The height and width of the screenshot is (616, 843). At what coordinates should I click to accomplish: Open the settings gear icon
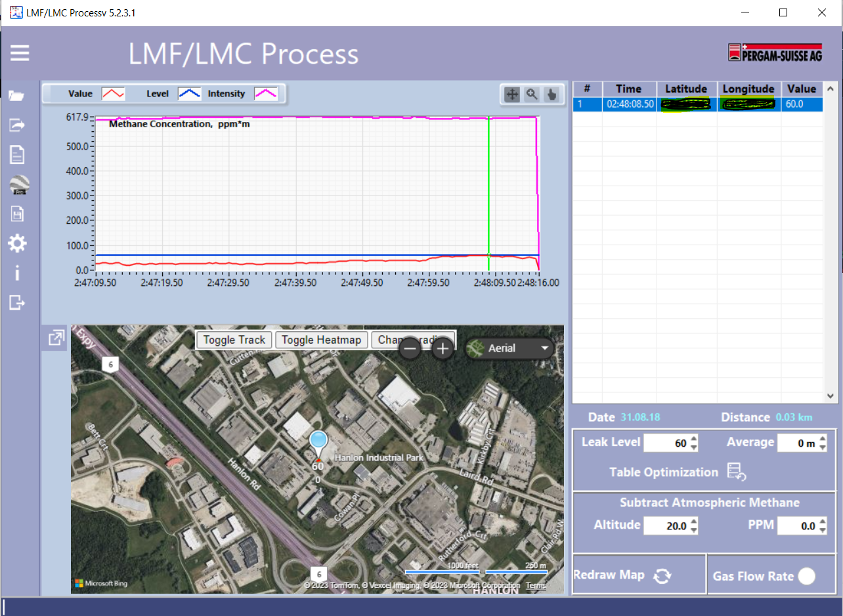[17, 243]
